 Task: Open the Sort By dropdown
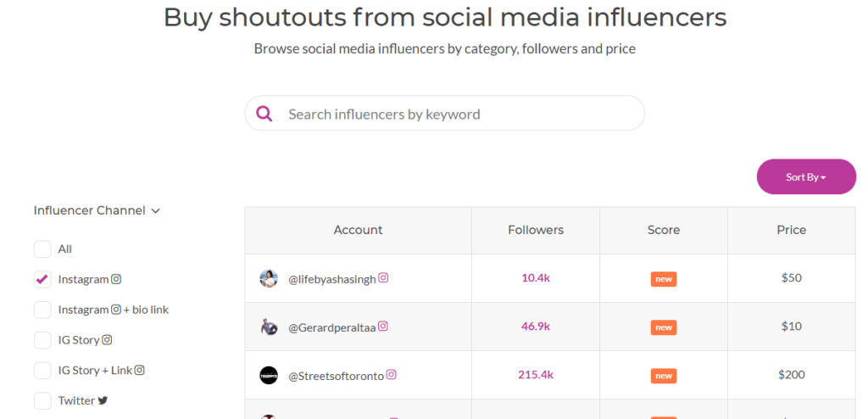coord(806,176)
